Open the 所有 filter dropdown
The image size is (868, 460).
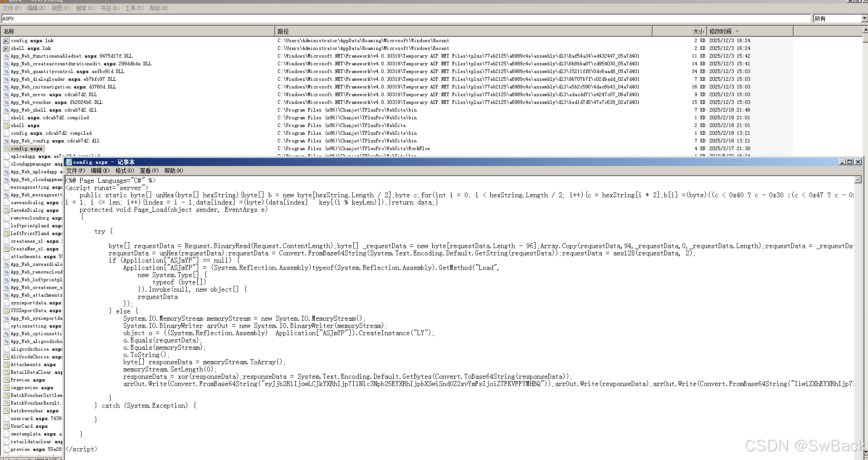click(864, 19)
